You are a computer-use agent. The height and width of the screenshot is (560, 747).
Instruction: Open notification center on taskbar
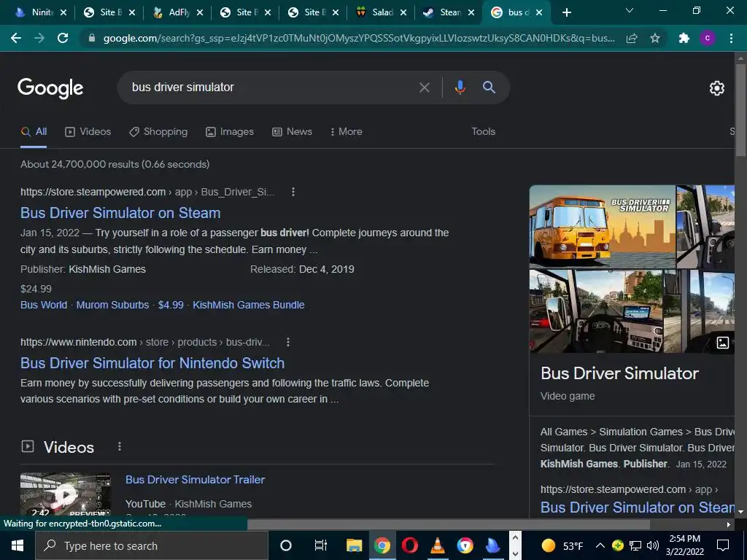[x=723, y=545]
